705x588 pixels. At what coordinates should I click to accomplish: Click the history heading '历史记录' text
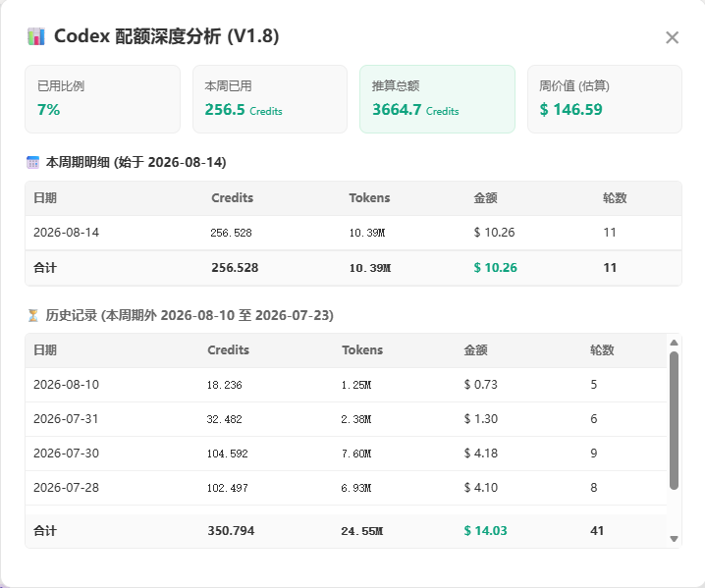click(x=71, y=315)
